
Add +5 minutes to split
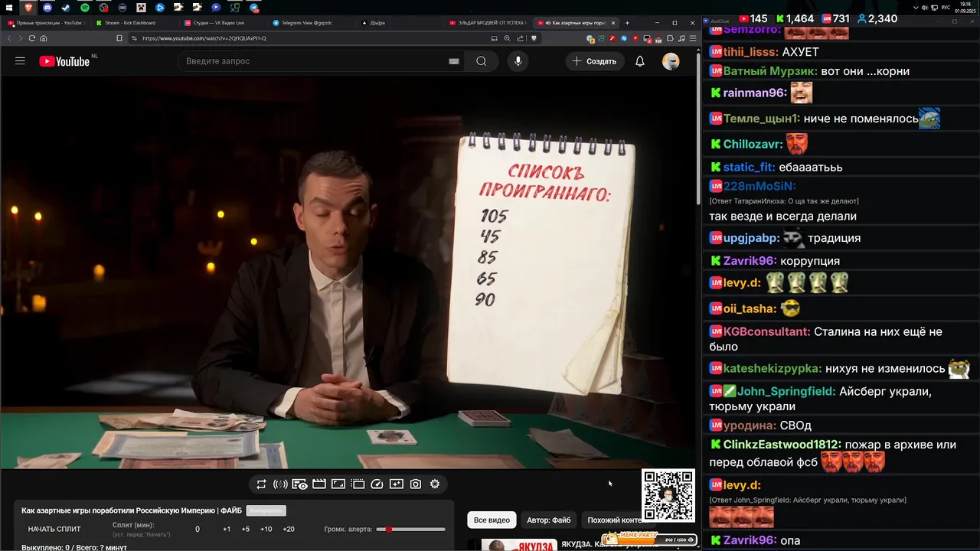246,529
